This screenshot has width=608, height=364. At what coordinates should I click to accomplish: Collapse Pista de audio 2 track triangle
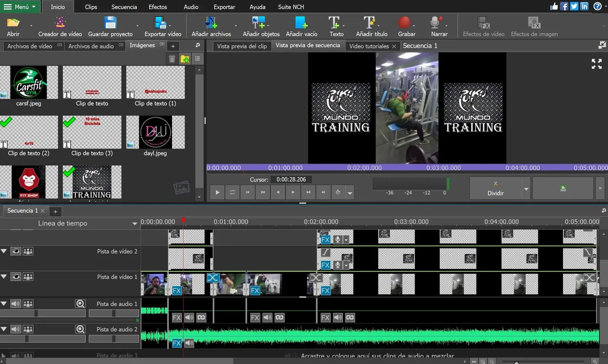pyautogui.click(x=4, y=329)
